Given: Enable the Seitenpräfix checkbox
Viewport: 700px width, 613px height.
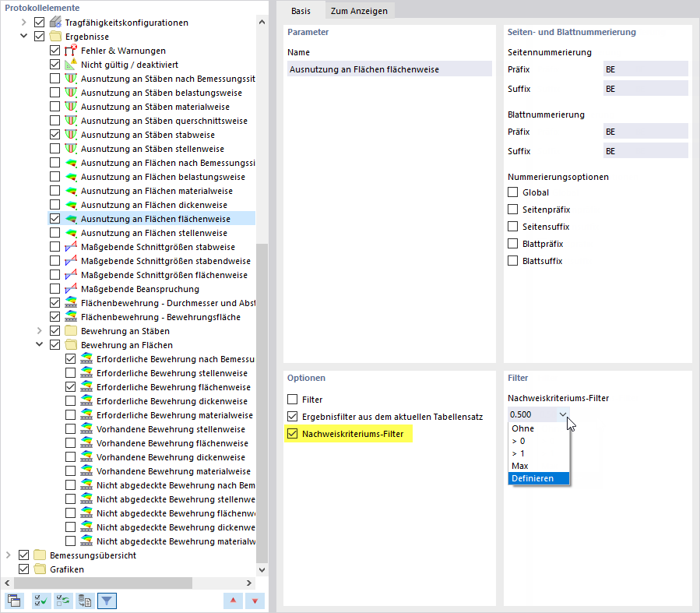Looking at the screenshot, I should coord(513,210).
